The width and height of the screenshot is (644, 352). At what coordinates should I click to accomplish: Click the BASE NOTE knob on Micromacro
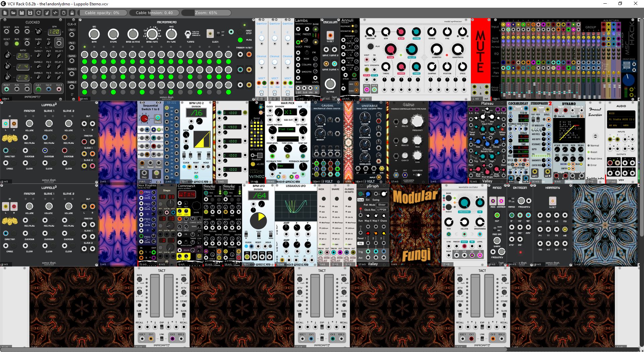tap(152, 34)
